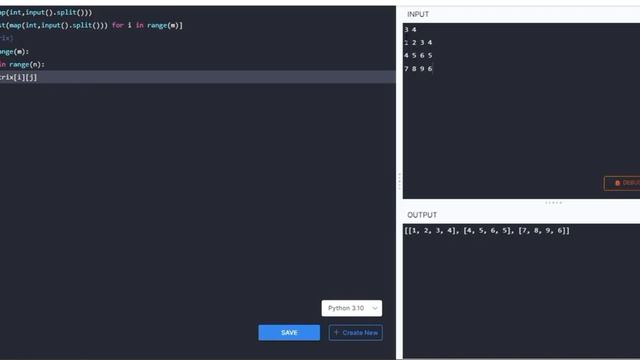The height and width of the screenshot is (360, 640).
Task: Click input line '4 5 6 5'
Action: (x=418, y=56)
